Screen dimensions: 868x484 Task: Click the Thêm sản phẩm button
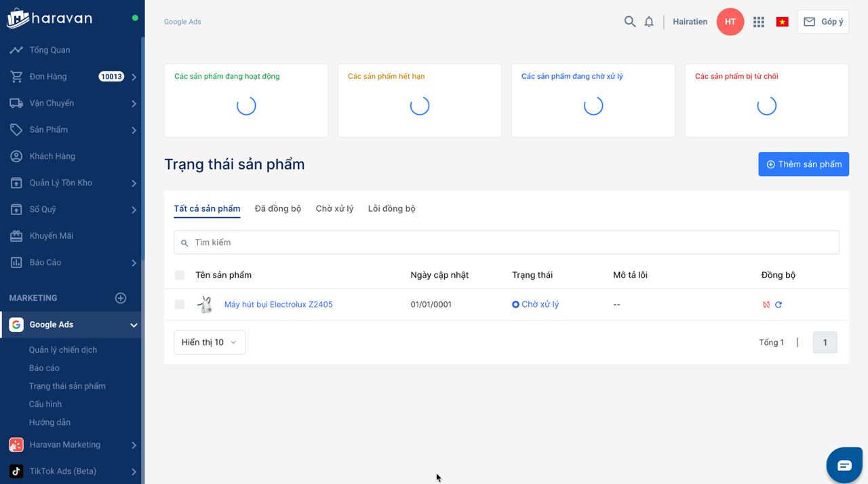803,164
